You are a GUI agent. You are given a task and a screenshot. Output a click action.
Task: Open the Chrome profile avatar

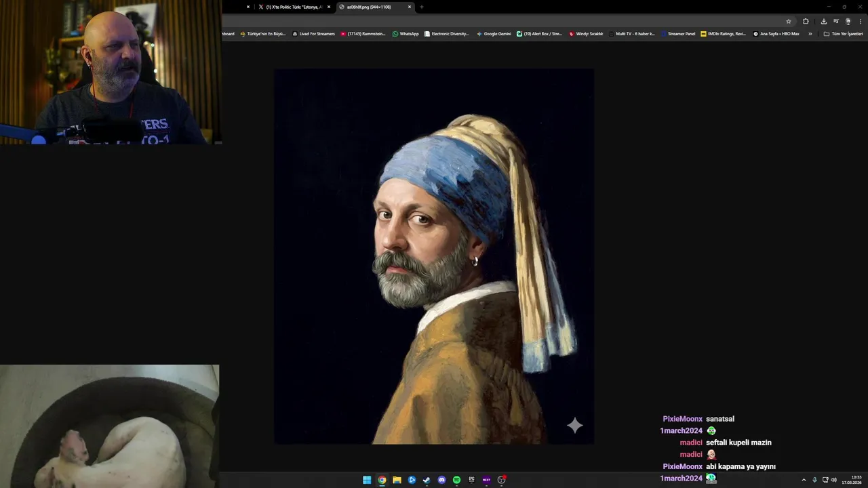(848, 21)
